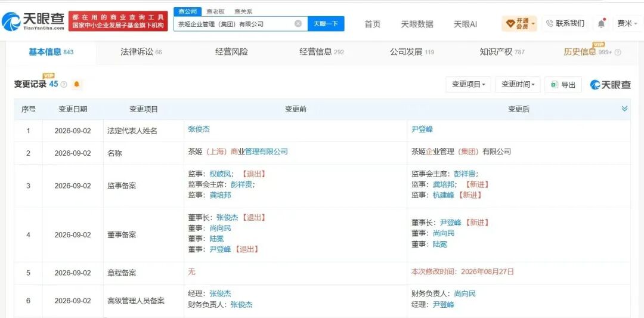Open 龚培邦 link in the 变更前 column

(220, 195)
